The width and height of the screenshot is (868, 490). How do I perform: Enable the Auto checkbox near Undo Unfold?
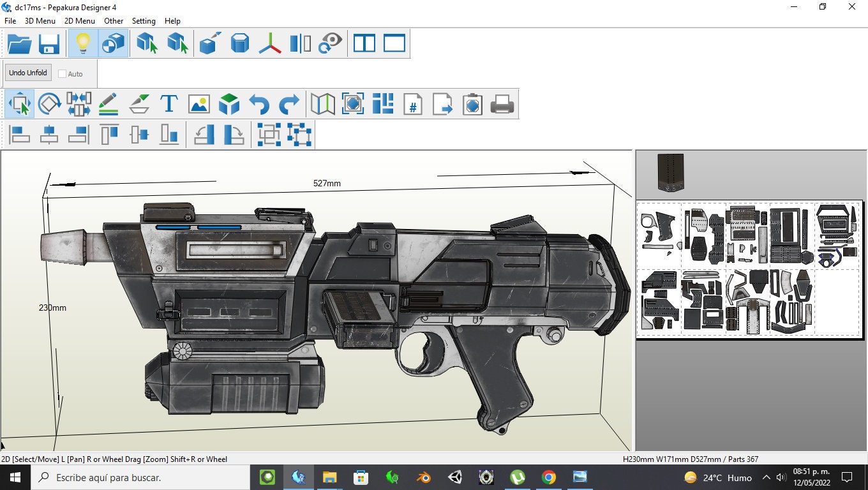click(x=62, y=73)
